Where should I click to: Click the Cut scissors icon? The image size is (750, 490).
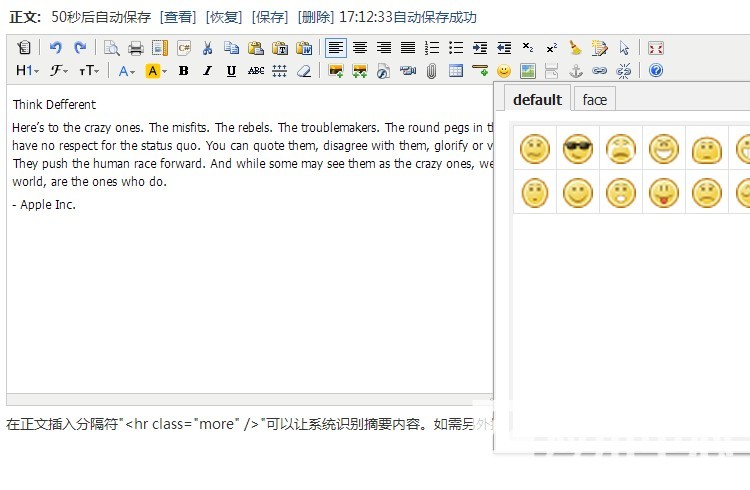[208, 47]
